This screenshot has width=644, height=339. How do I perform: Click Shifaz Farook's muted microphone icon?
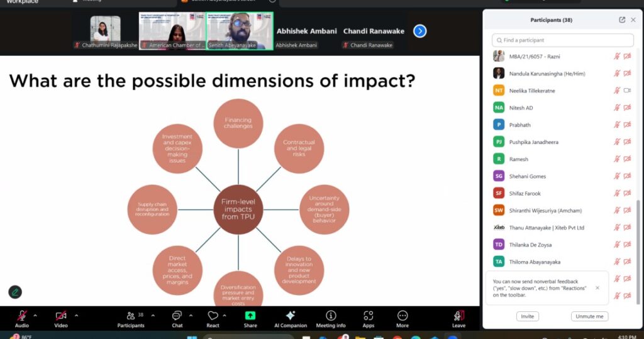click(x=617, y=194)
